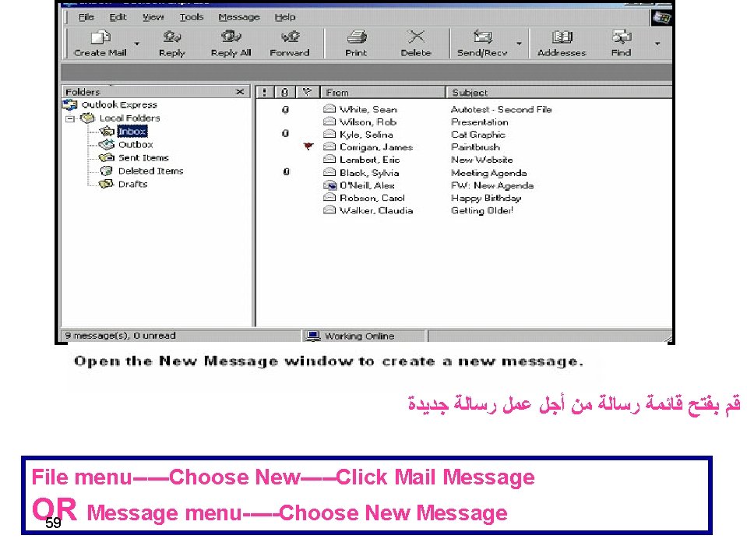The height and width of the screenshot is (560, 747).
Task: Open the Create Mail dropdown arrow
Action: [x=137, y=44]
